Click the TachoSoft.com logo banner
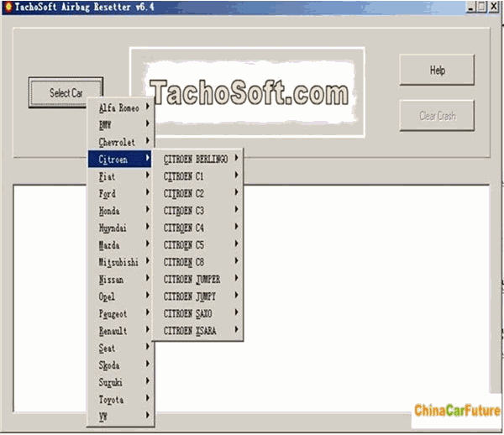The width and height of the screenshot is (504, 435). 247,94
